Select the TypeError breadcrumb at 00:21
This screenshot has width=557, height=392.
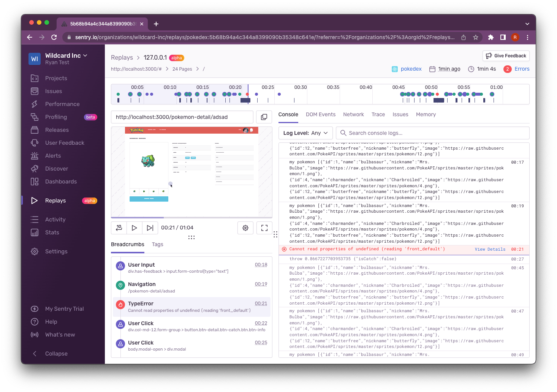click(191, 307)
